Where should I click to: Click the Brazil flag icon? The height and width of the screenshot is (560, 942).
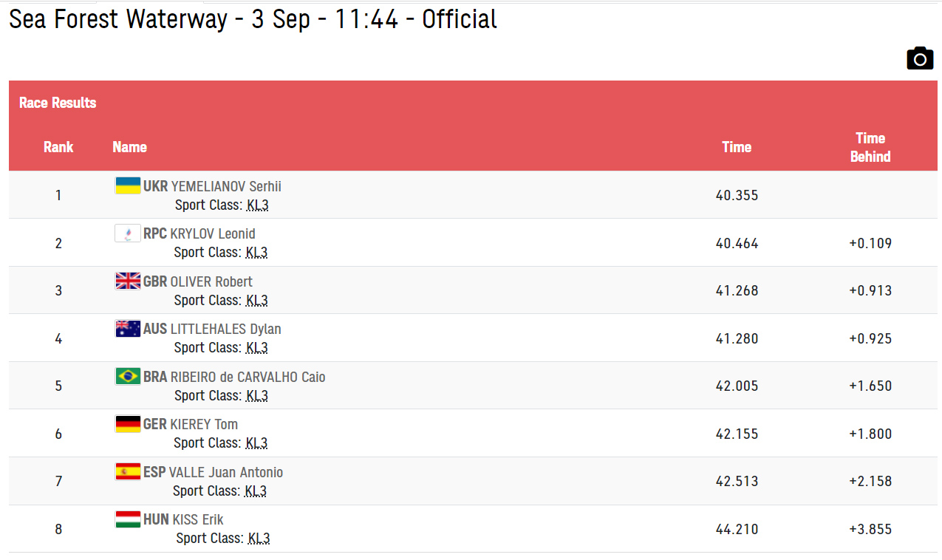click(128, 376)
